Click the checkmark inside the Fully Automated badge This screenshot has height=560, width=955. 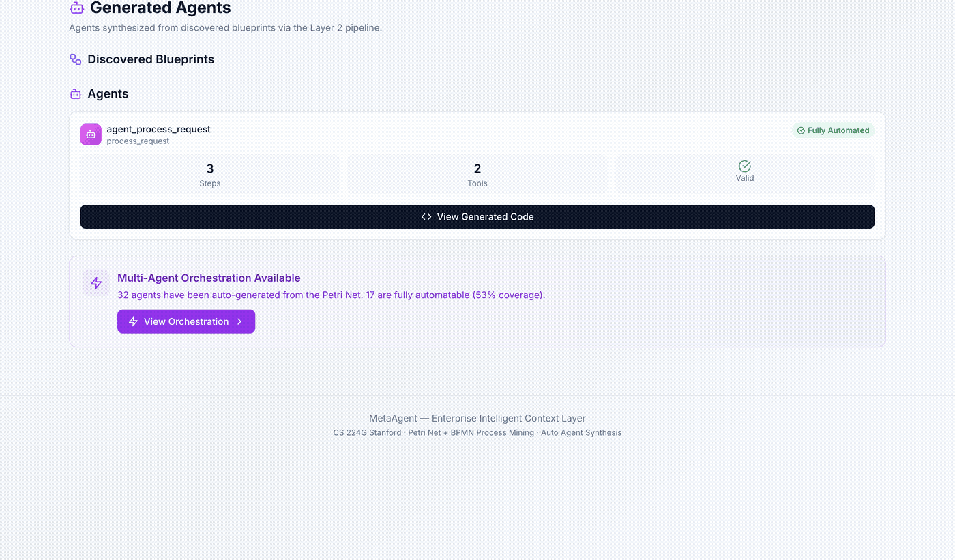point(801,130)
